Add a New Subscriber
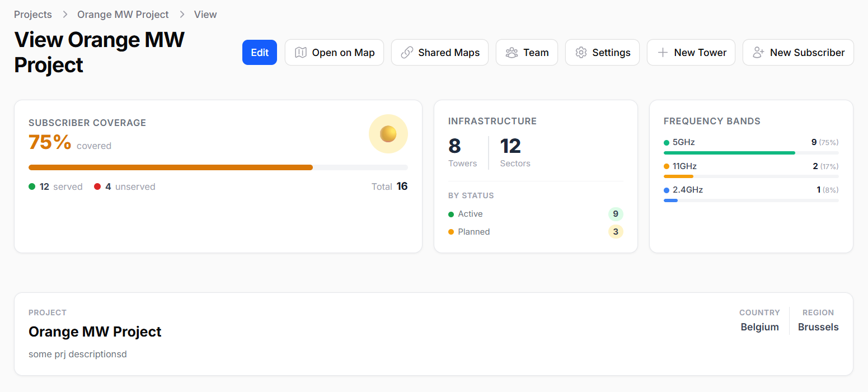The height and width of the screenshot is (392, 868). click(798, 53)
